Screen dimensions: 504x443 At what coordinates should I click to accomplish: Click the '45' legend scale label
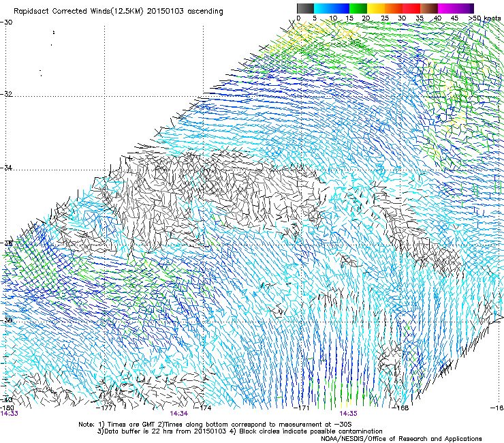(454, 18)
